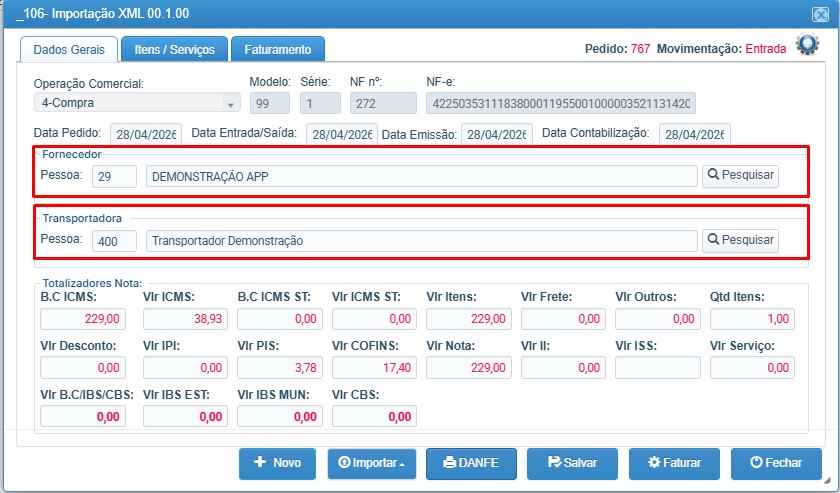Click the Data Emissão date field

click(497, 134)
